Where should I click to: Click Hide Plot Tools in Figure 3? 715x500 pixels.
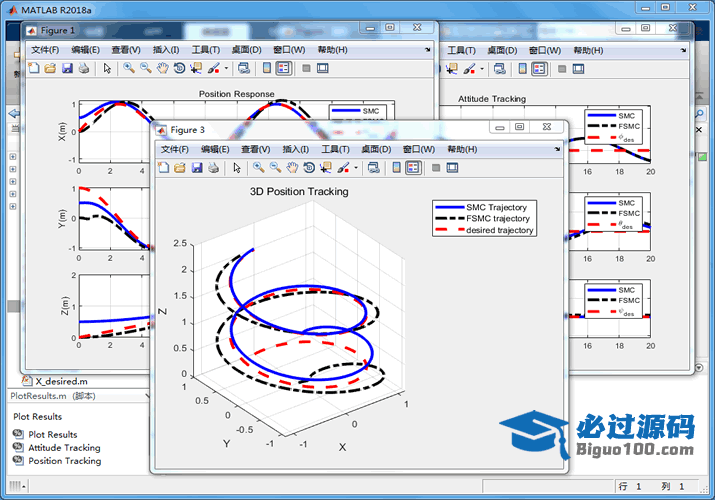(x=436, y=168)
